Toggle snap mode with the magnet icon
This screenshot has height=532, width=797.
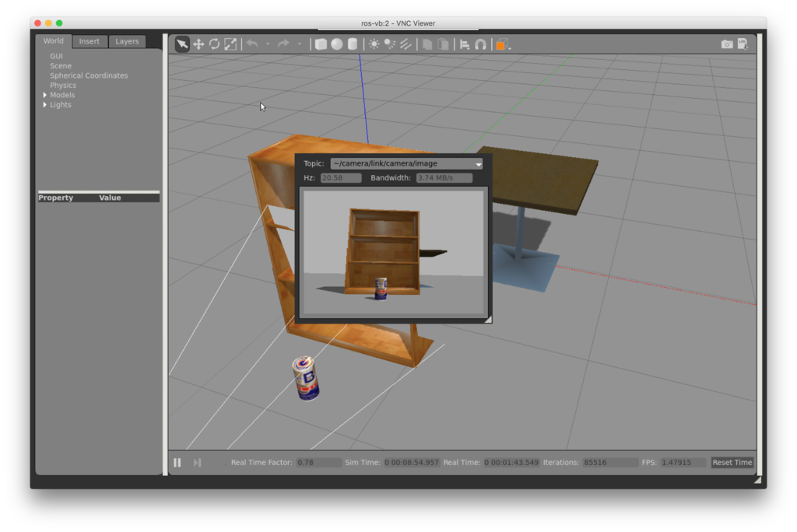click(x=479, y=44)
